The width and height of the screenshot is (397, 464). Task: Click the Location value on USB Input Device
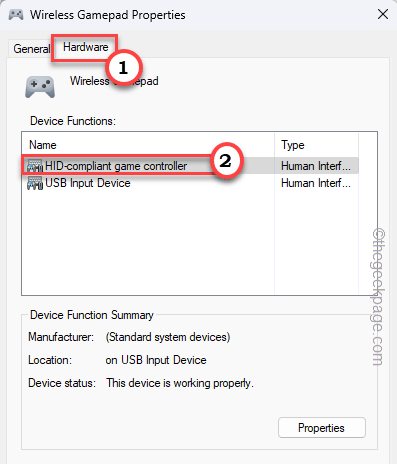pyautogui.click(x=156, y=360)
